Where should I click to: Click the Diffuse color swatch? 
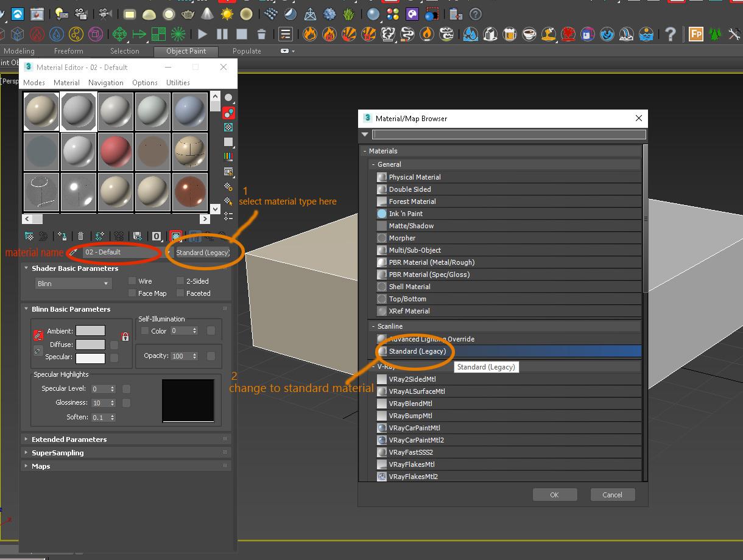point(90,345)
